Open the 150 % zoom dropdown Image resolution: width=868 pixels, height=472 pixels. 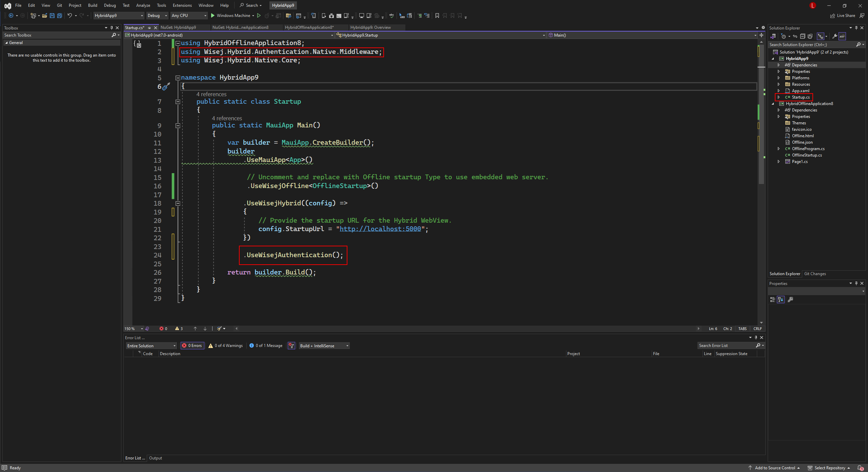tap(134, 329)
